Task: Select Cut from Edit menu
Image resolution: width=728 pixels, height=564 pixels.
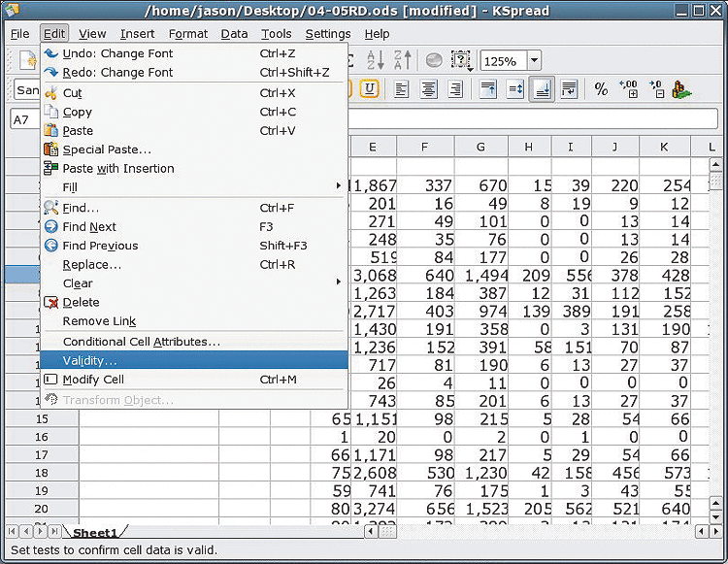Action: pyautogui.click(x=194, y=93)
